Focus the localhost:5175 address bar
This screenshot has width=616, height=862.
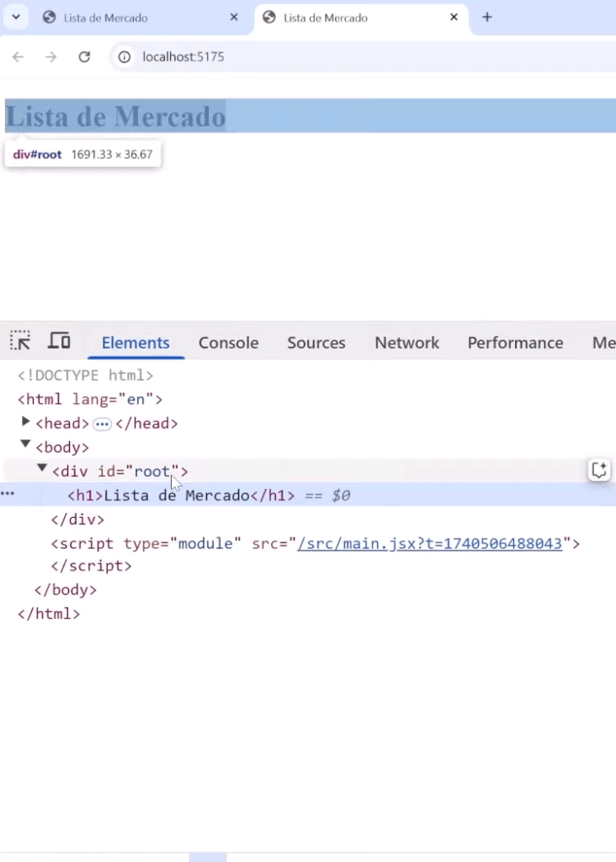(363, 56)
